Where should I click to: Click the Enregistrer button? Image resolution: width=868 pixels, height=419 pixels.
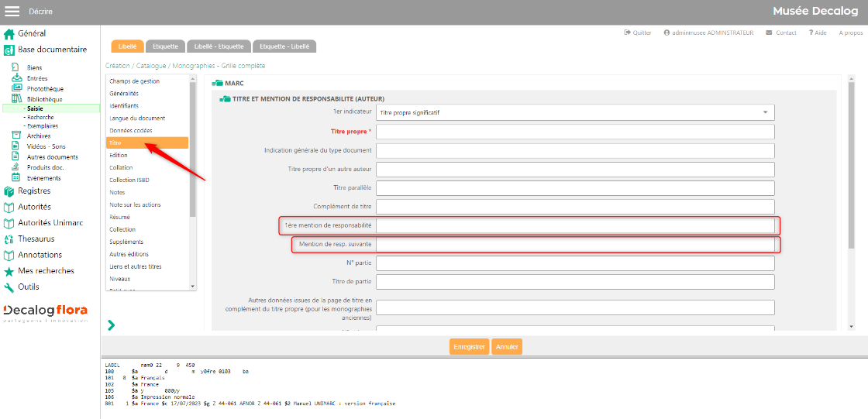[x=469, y=347]
